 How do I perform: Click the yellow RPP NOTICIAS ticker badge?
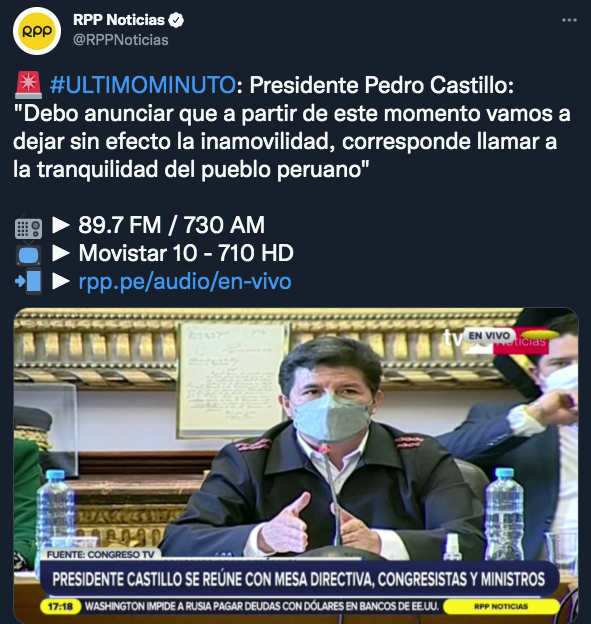point(501,606)
